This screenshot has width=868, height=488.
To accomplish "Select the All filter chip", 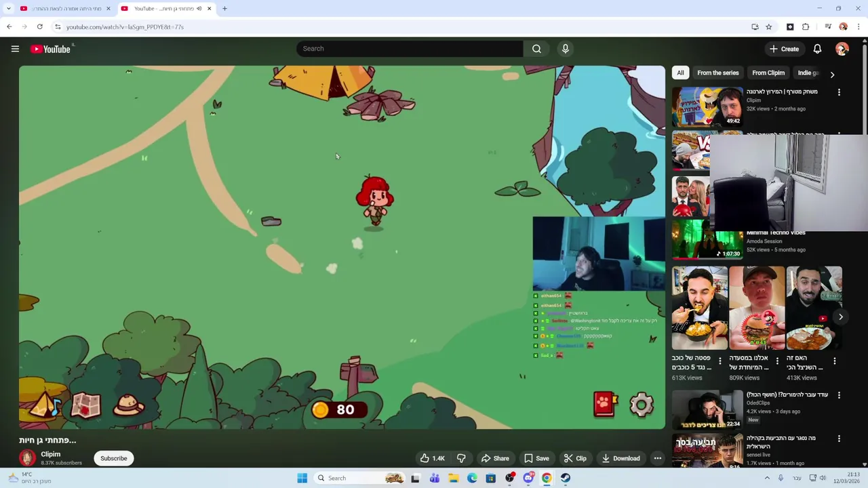I will [680, 73].
